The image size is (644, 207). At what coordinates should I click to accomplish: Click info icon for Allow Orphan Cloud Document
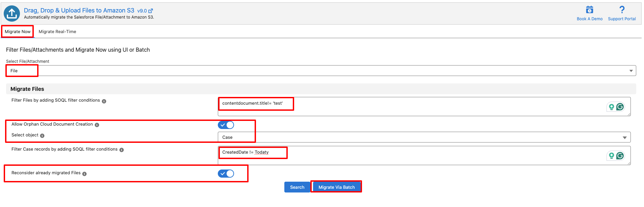coord(97,125)
